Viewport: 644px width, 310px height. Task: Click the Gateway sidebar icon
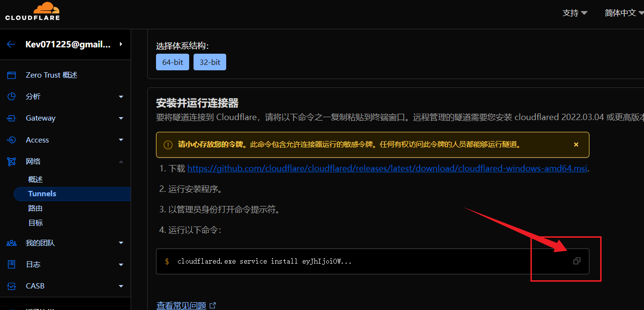pyautogui.click(x=11, y=118)
